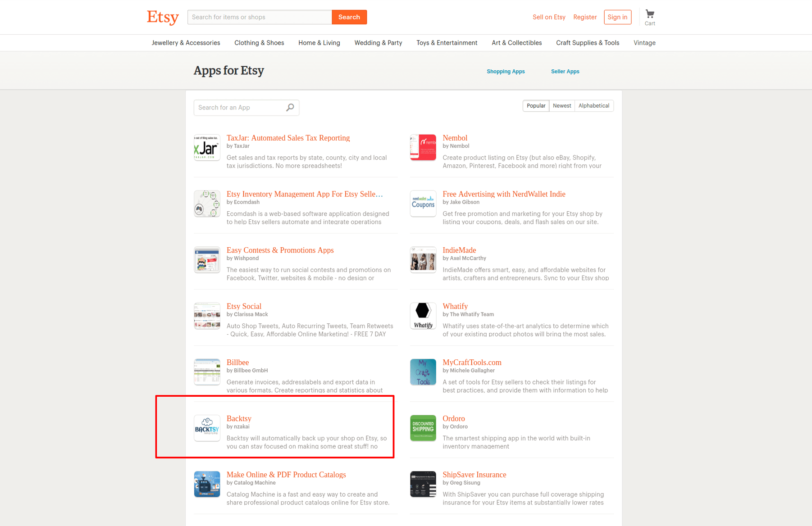
Task: Click the 'by Michele Gallagher' author text
Action: [x=469, y=371]
